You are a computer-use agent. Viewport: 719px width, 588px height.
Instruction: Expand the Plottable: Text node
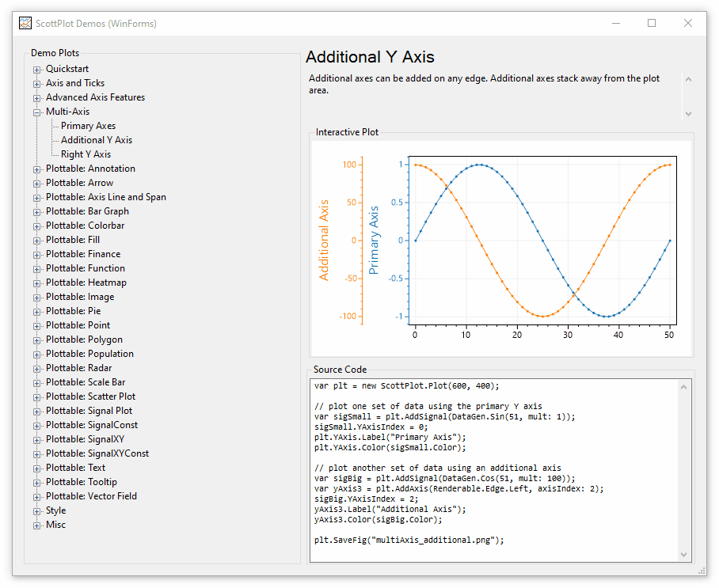(x=36, y=469)
